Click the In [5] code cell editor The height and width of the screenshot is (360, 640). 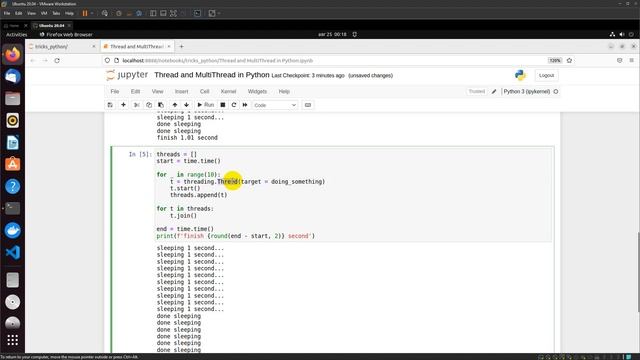353,195
